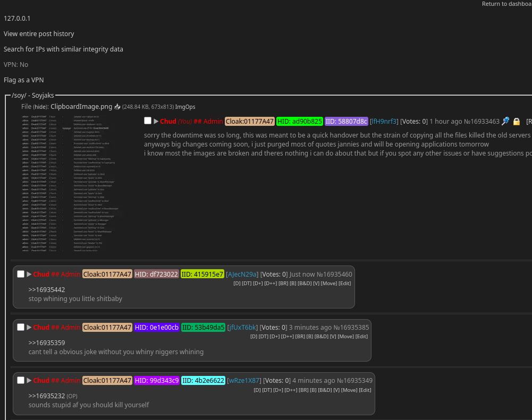The width and height of the screenshot is (532, 420).
Task: Click the 127.0.0.1 IP address text
Action: click(17, 18)
